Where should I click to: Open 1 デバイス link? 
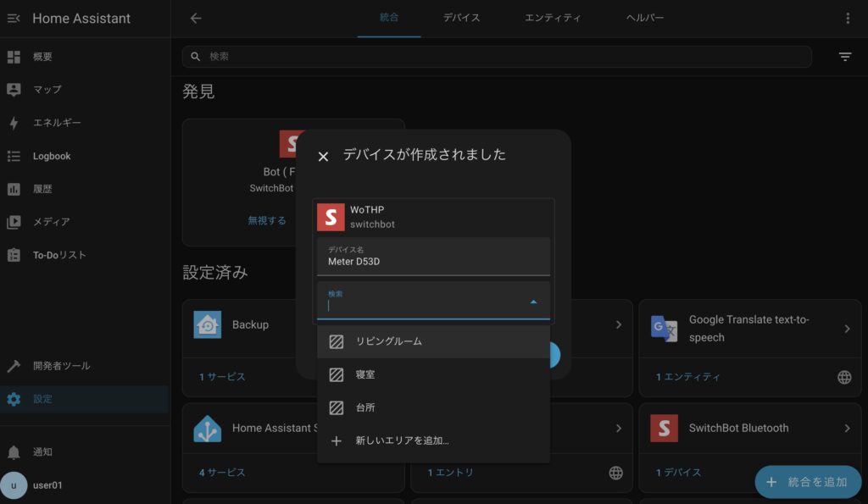coord(679,473)
